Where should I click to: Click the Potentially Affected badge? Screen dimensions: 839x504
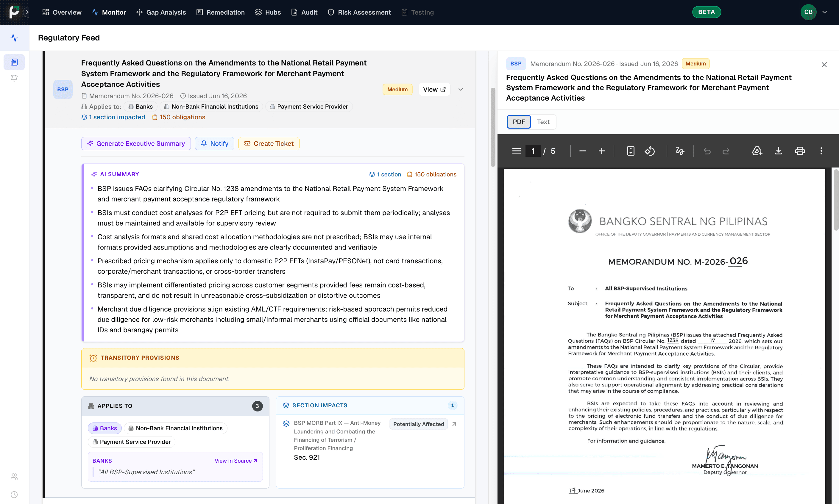(419, 424)
